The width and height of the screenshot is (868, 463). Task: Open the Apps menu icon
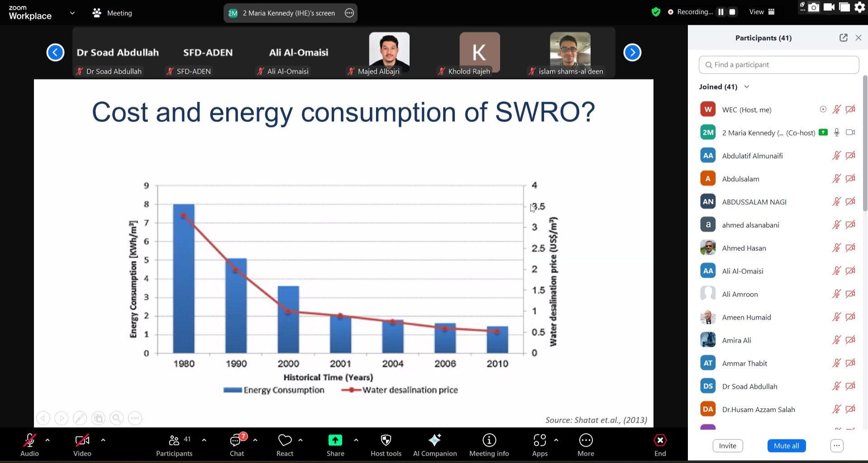539,440
